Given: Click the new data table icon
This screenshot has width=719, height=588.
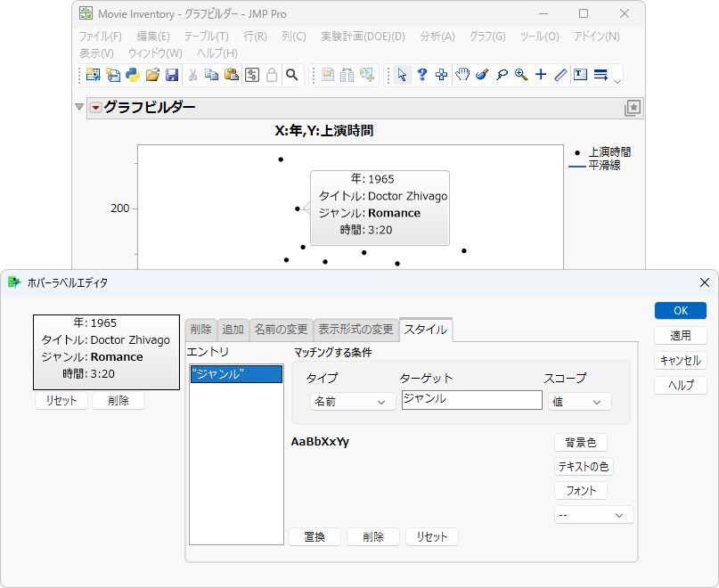Looking at the screenshot, I should pos(93,74).
